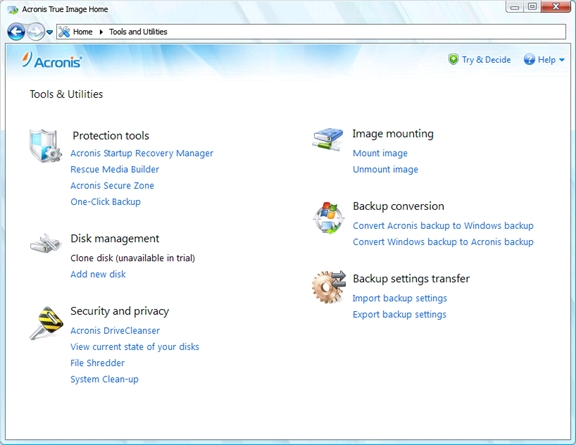The height and width of the screenshot is (445, 576).
Task: Open Try & Decide mode
Action: [x=486, y=60]
